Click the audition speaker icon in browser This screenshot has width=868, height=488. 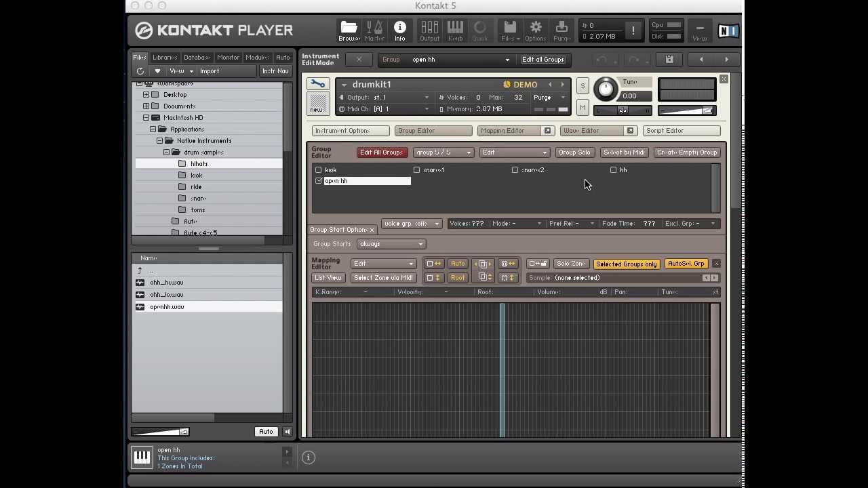click(x=288, y=432)
